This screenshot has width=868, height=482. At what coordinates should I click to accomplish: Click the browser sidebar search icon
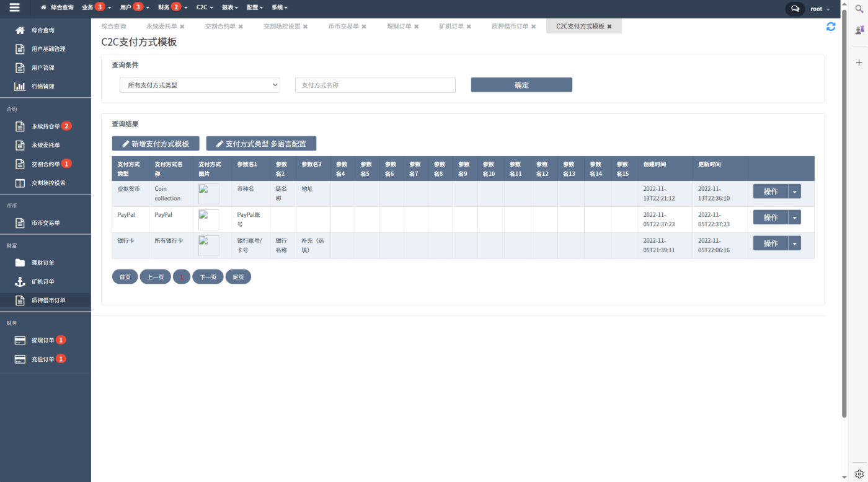point(859,9)
